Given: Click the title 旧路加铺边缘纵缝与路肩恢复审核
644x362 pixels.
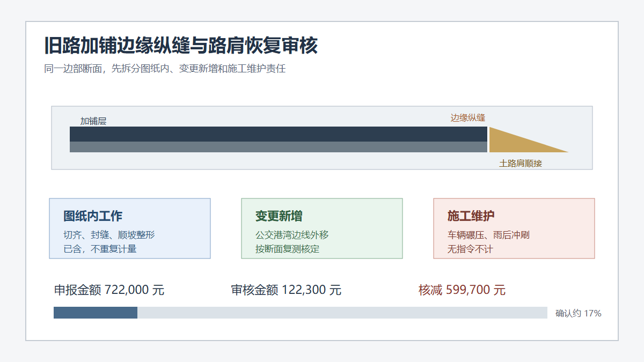Looking at the screenshot, I should 181,46.
